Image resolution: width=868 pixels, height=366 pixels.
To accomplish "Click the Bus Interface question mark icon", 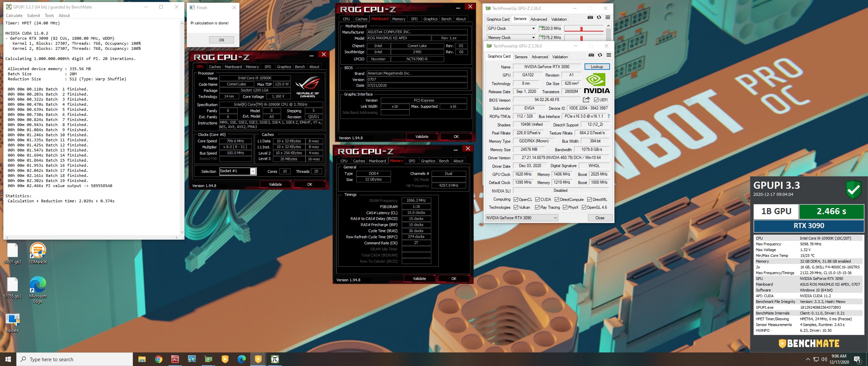I will 609,116.
